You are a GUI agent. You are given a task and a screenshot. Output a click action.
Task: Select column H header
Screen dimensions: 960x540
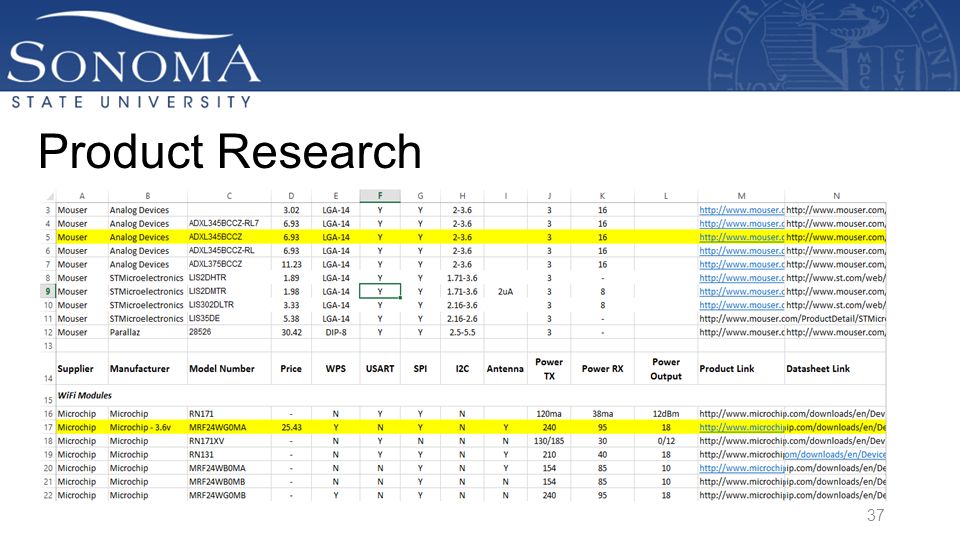[462, 196]
